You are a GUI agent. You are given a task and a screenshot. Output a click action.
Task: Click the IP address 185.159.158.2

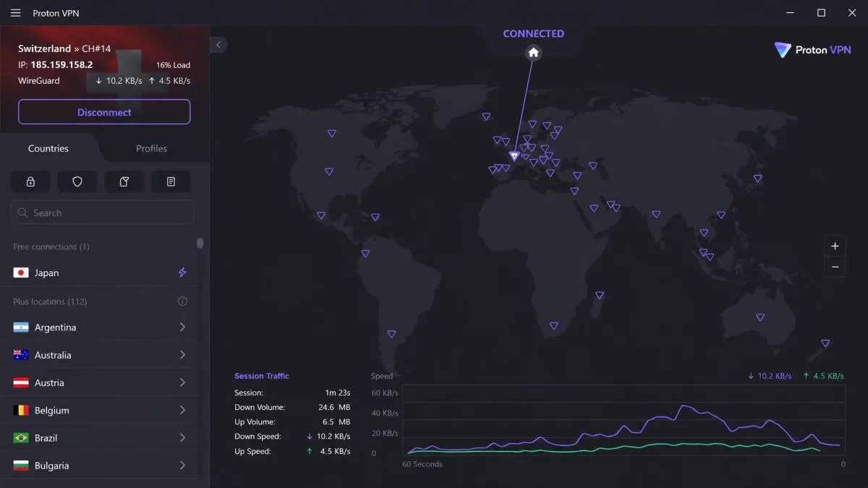pos(61,65)
